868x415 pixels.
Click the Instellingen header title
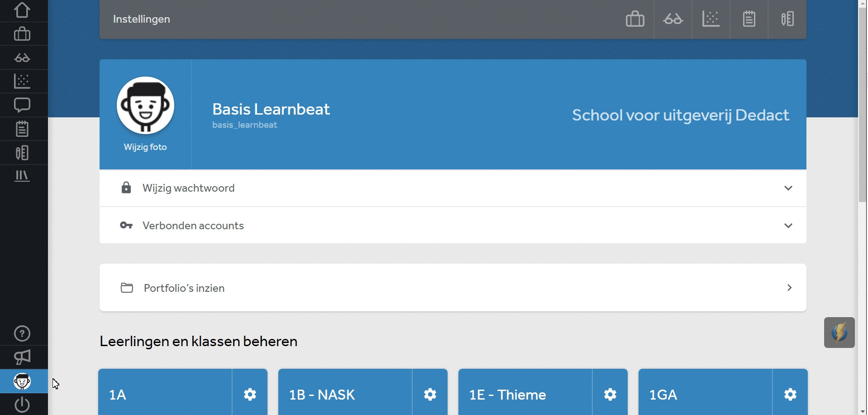click(142, 19)
